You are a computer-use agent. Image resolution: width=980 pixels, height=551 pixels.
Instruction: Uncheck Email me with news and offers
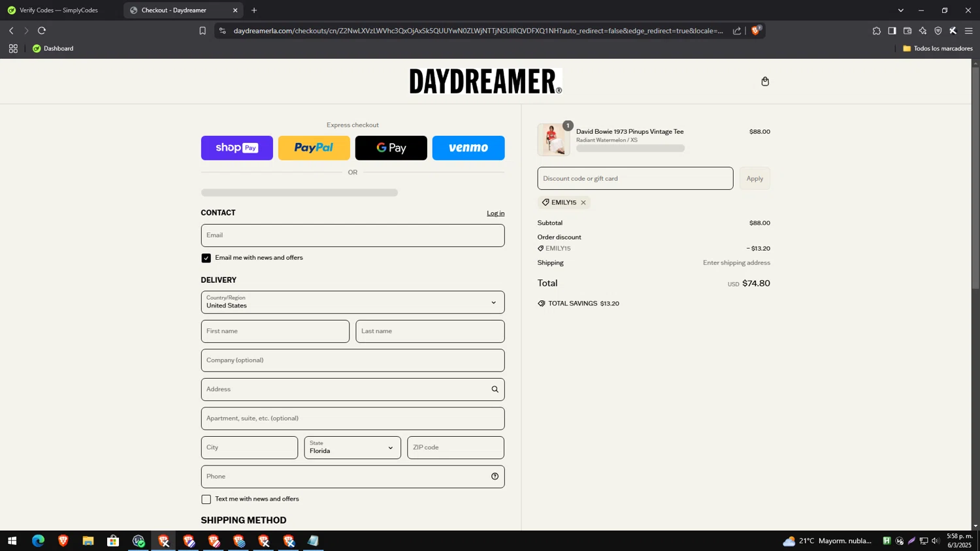pyautogui.click(x=206, y=258)
